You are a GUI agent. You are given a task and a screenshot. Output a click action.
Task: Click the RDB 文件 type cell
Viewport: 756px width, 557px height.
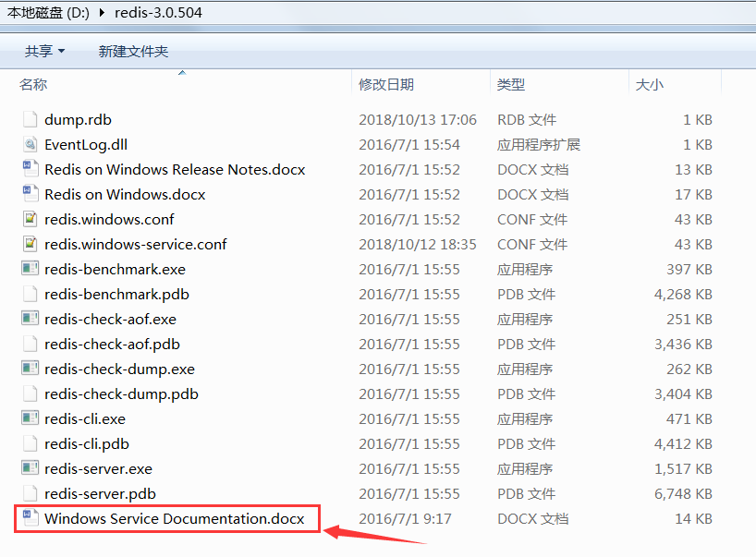(x=527, y=119)
